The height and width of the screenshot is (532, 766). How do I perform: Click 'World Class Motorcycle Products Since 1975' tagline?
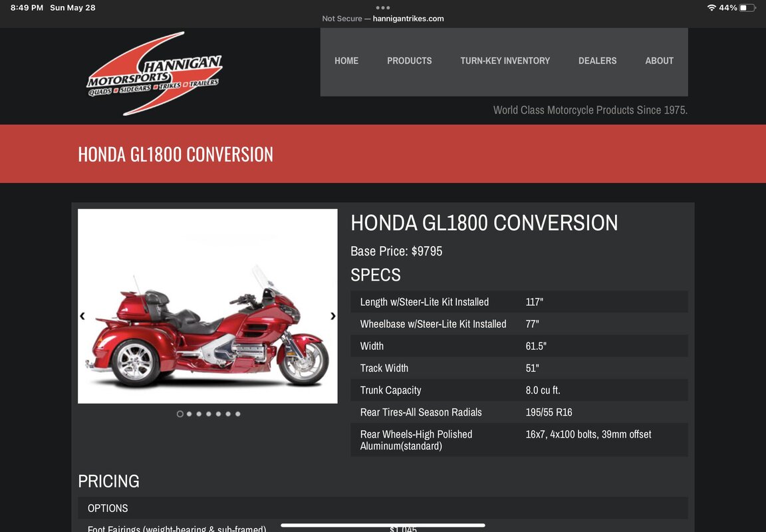click(590, 110)
